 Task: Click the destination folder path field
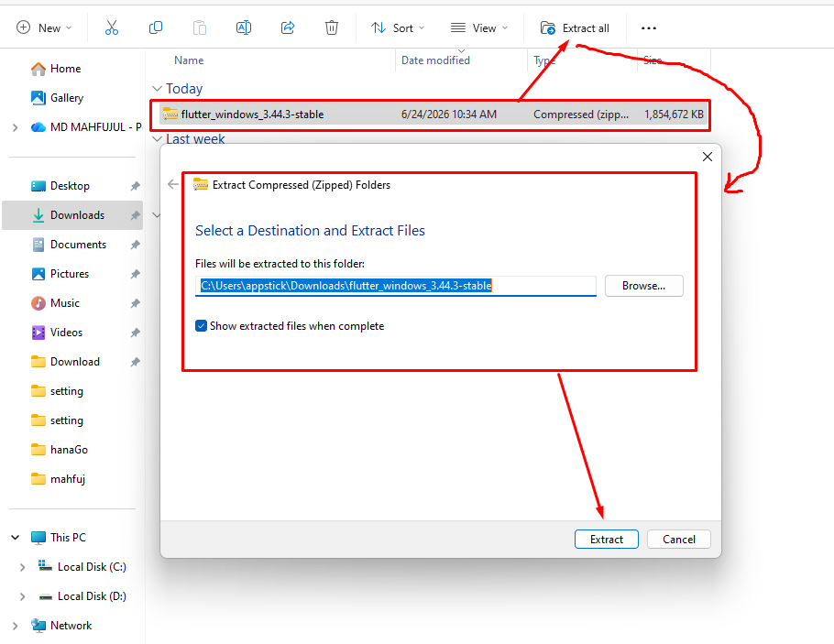click(396, 286)
